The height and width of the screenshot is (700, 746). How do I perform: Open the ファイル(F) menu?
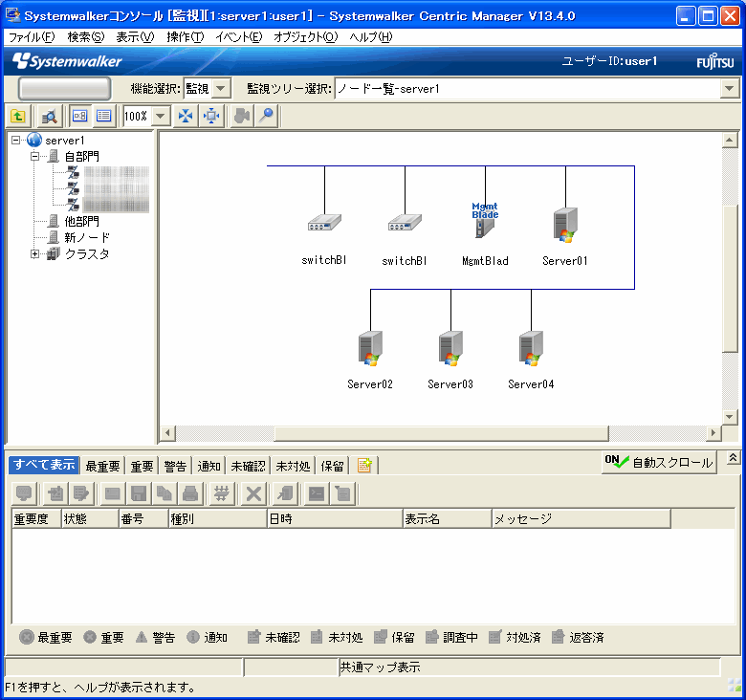coord(32,37)
